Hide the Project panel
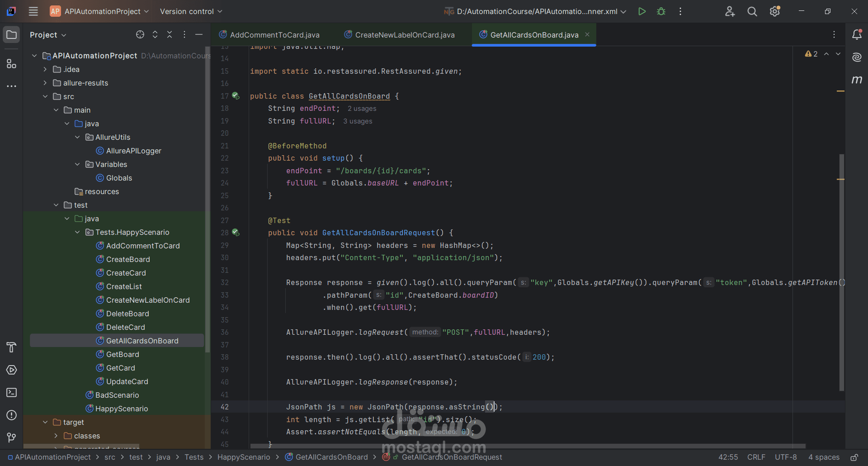This screenshot has height=466, width=868. (199, 34)
